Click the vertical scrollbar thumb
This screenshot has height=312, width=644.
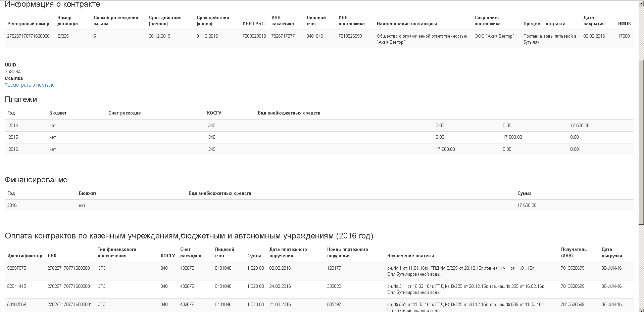click(641, 142)
